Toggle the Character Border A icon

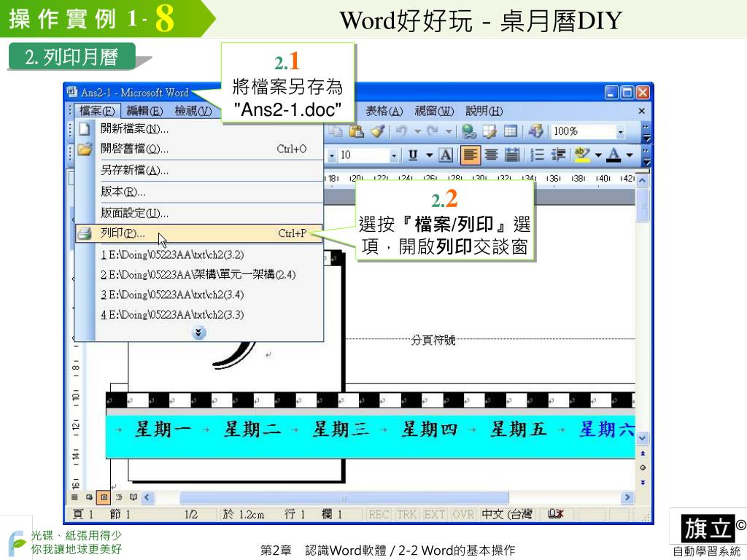click(446, 155)
